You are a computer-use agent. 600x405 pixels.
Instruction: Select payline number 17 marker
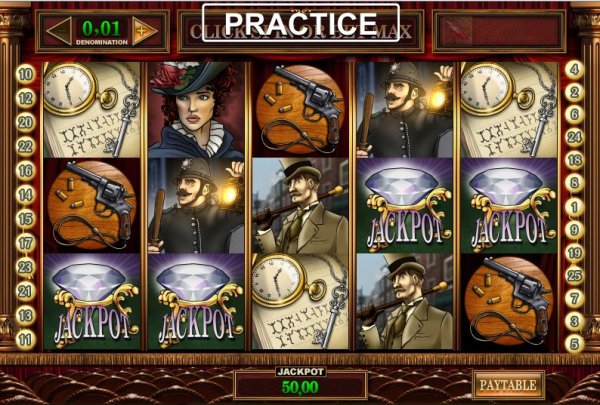[x=26, y=243]
